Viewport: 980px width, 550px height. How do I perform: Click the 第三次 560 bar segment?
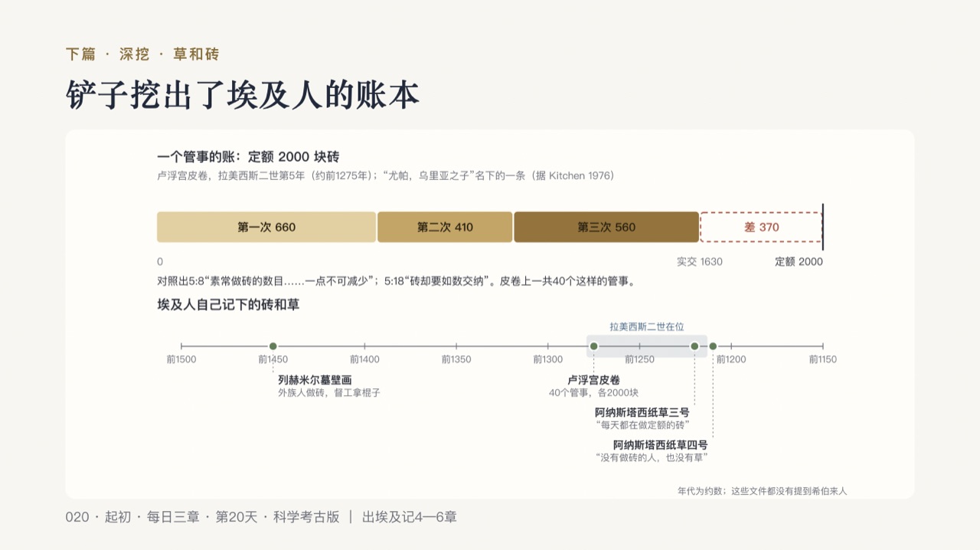pyautogui.click(x=606, y=227)
